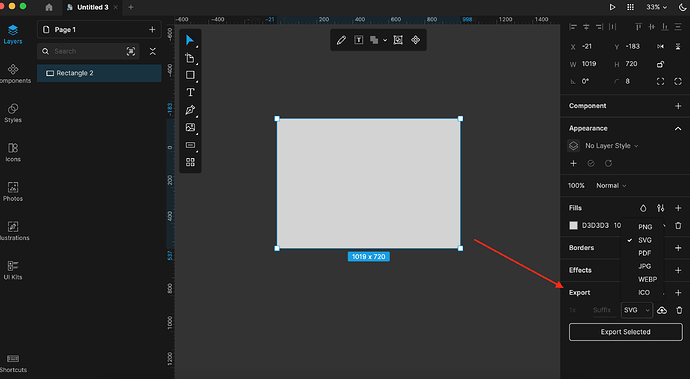This screenshot has height=379, width=690.
Task: Click the boolean operations icon
Action: click(x=374, y=40)
